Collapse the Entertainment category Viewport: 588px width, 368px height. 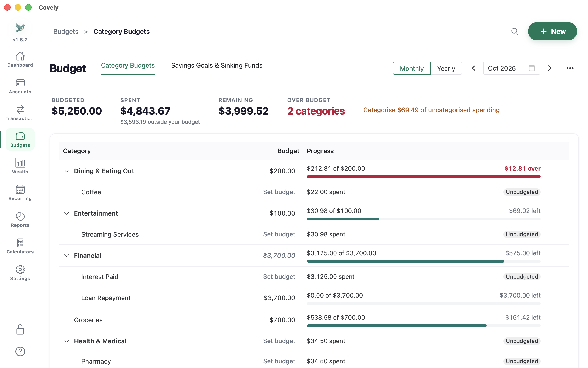coord(67,213)
